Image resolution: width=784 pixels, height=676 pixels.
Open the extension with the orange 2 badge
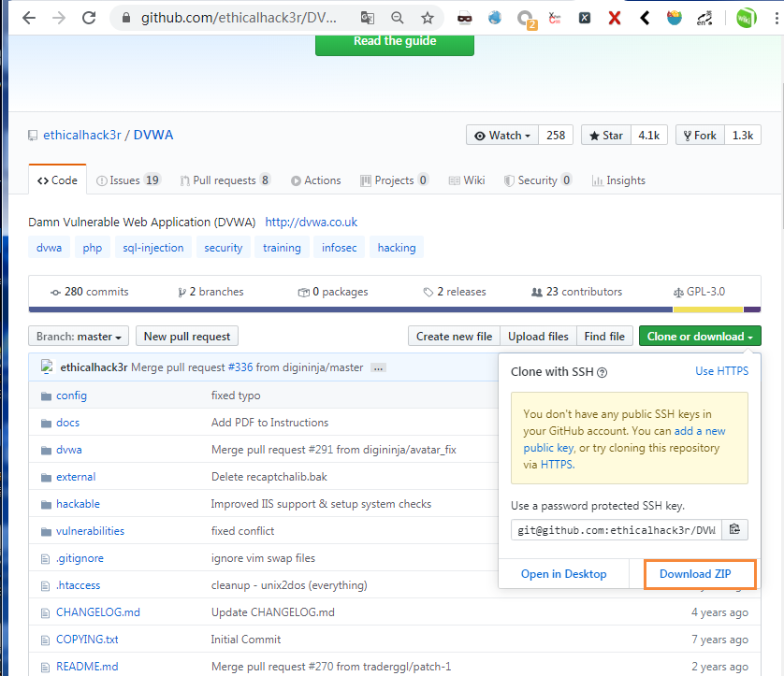coord(526,20)
